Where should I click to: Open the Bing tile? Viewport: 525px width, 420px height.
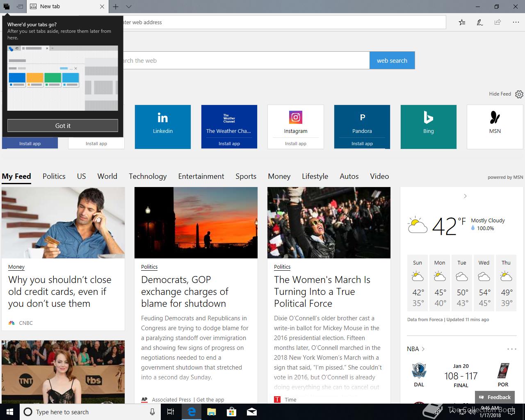point(429,127)
